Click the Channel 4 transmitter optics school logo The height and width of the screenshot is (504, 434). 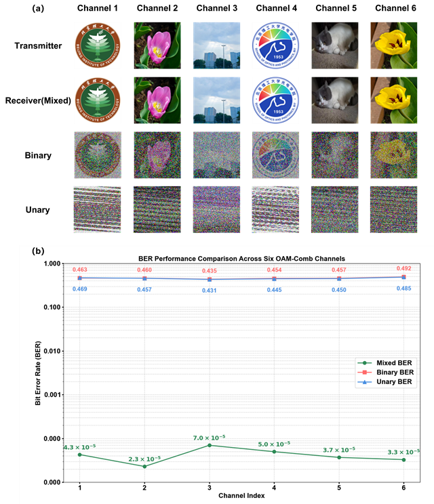pos(275,45)
